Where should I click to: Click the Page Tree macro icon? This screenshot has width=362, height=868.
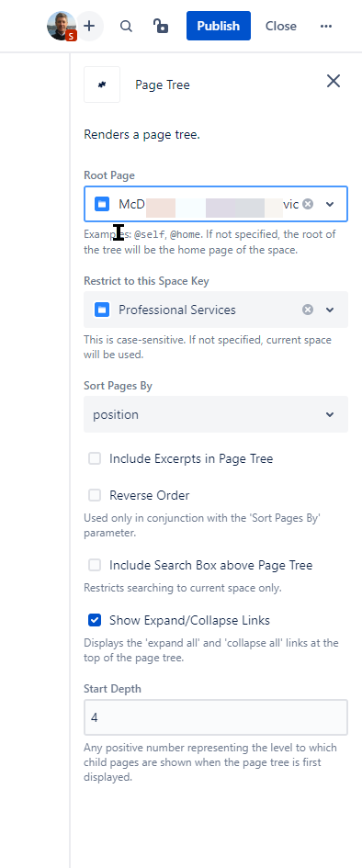[x=102, y=85]
